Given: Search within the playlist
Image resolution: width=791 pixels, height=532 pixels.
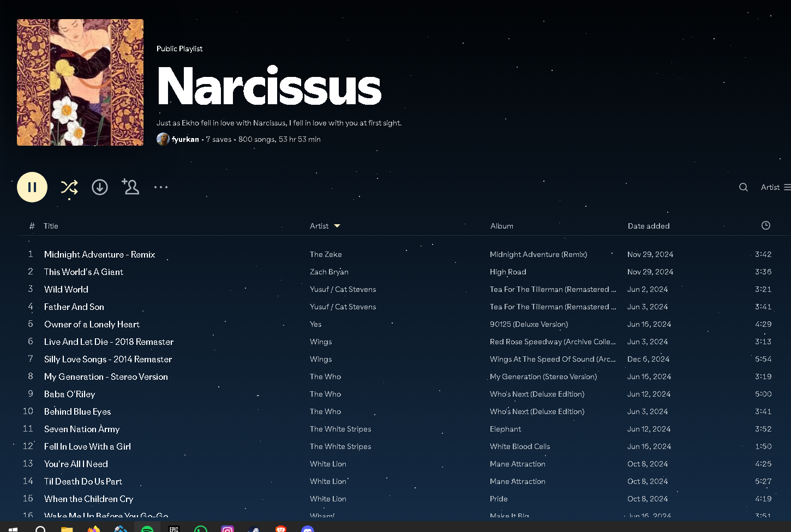Looking at the screenshot, I should pos(744,187).
